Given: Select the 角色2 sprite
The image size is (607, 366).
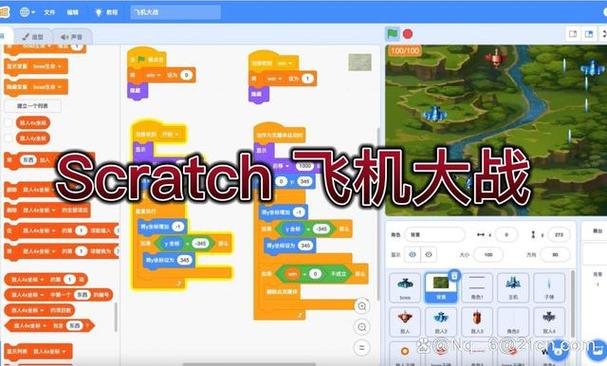Looking at the screenshot, I should (513, 321).
